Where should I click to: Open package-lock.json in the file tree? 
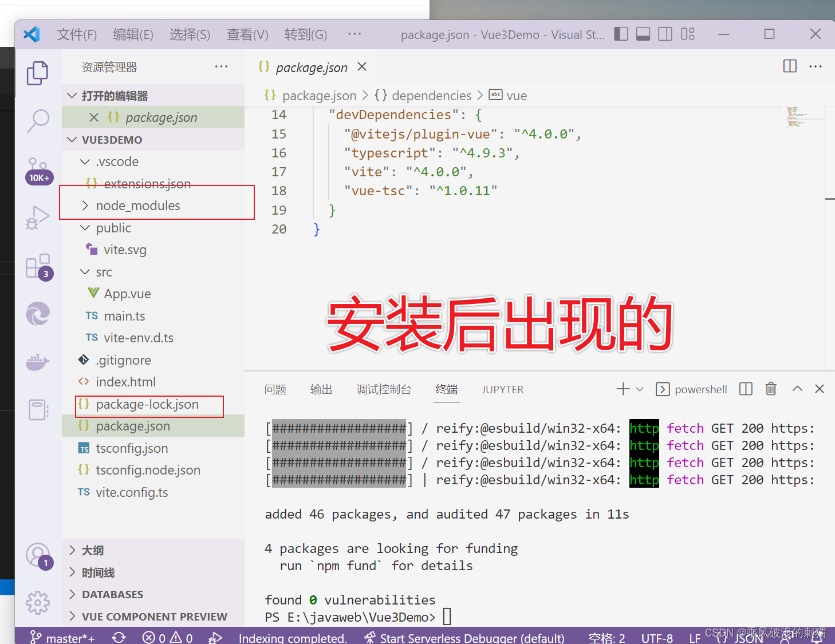click(x=153, y=404)
